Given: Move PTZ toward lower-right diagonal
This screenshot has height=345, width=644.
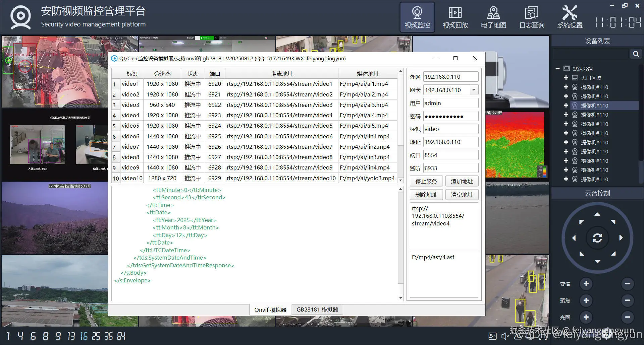Looking at the screenshot, I should tap(613, 254).
